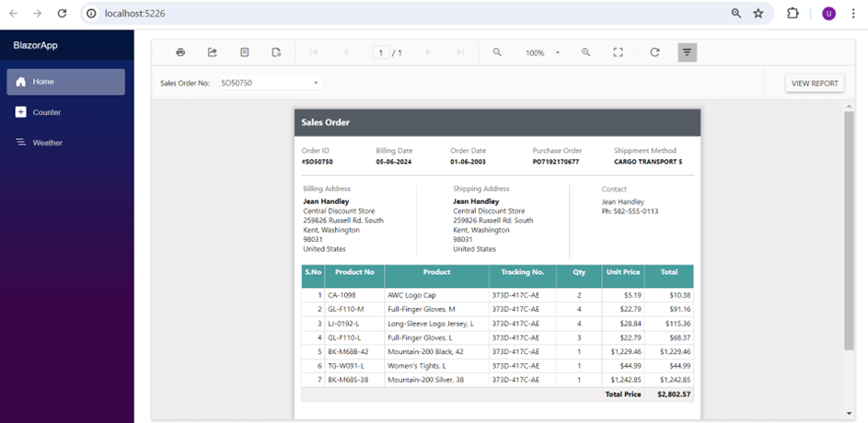This screenshot has height=423, width=868.
Task: Toggle the print layout icon
Action: (x=245, y=52)
